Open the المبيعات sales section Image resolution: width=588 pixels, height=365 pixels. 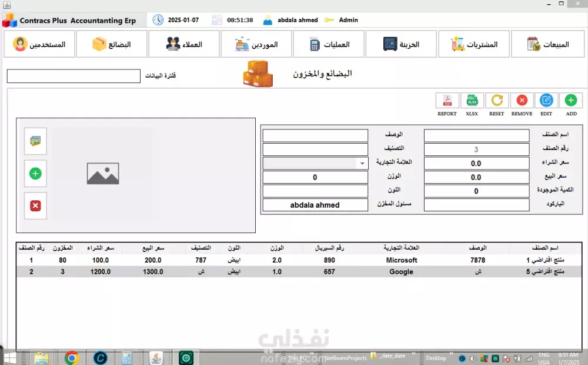coord(547,44)
